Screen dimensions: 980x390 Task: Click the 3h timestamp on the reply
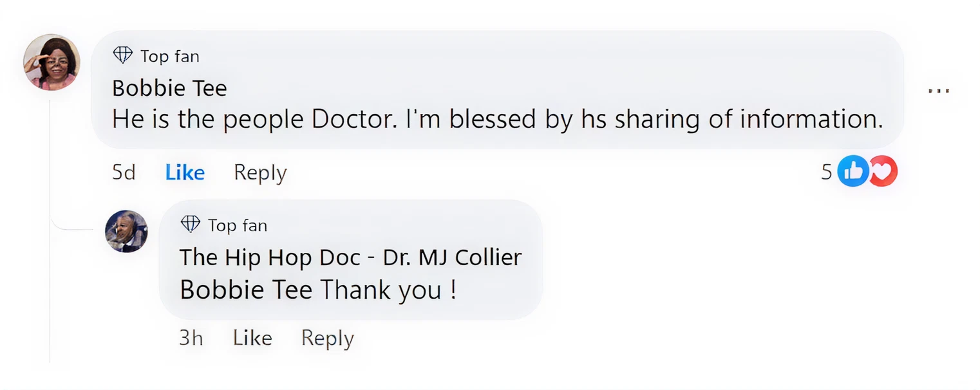click(191, 338)
